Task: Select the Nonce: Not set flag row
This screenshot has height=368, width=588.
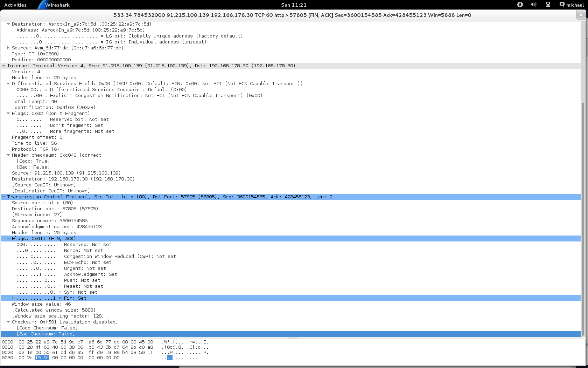Action: [291, 251]
